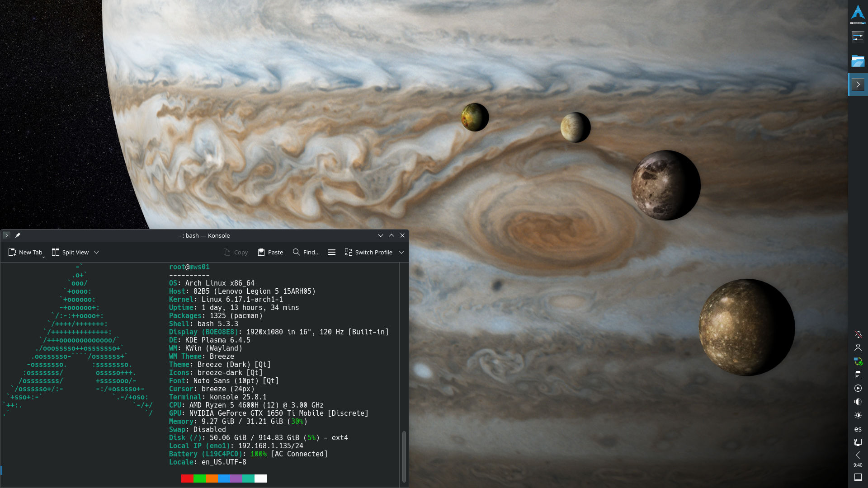Launch Dolphin file manager
This screenshot has width=868, height=488.
[x=858, y=61]
